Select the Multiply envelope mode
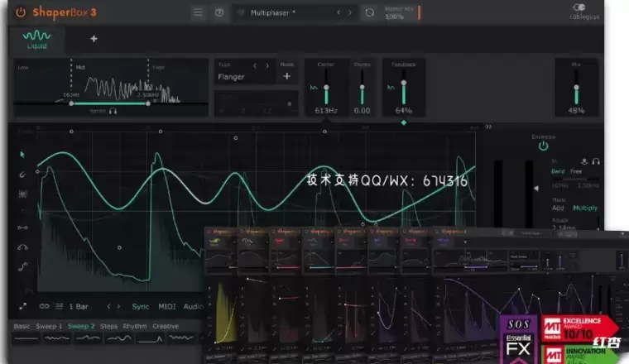The image size is (629, 364). pyautogui.click(x=585, y=208)
